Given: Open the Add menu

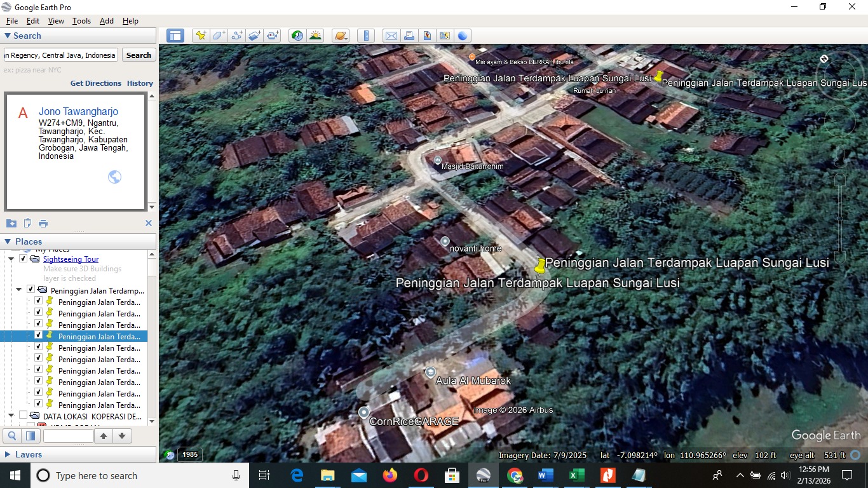Looking at the screenshot, I should 107,21.
